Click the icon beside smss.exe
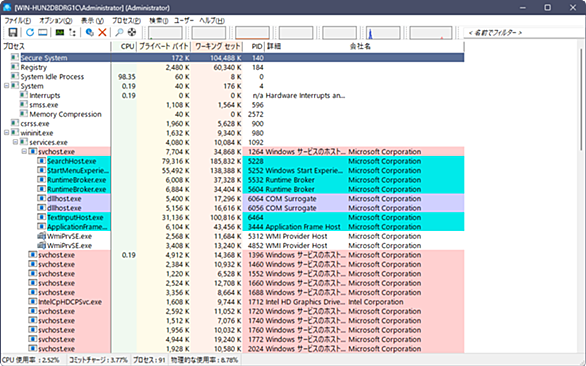 coord(24,105)
